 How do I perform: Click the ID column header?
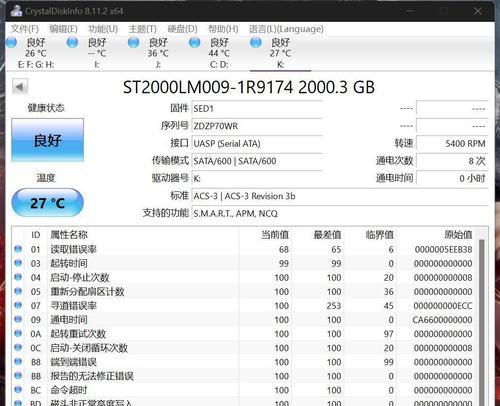coord(36,235)
